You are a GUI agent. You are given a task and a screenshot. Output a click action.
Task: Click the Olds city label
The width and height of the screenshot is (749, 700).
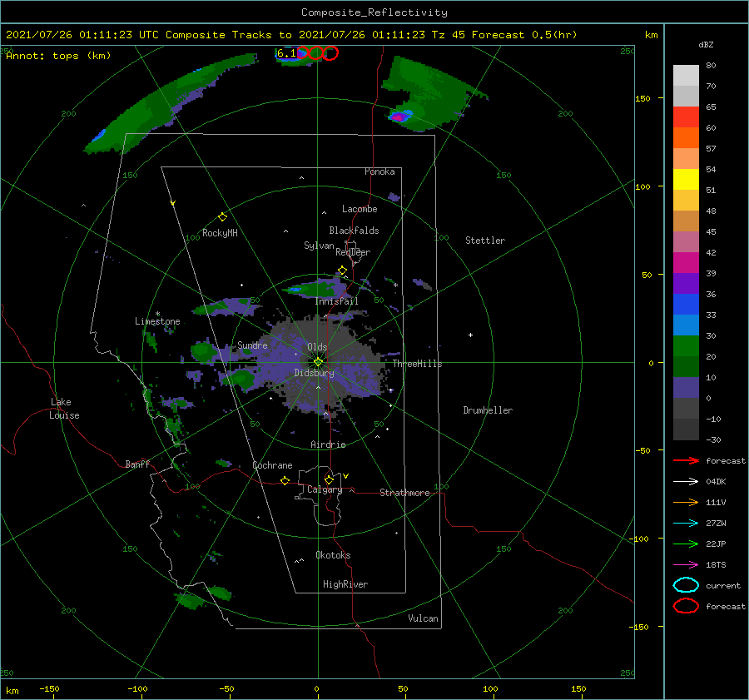(x=317, y=347)
